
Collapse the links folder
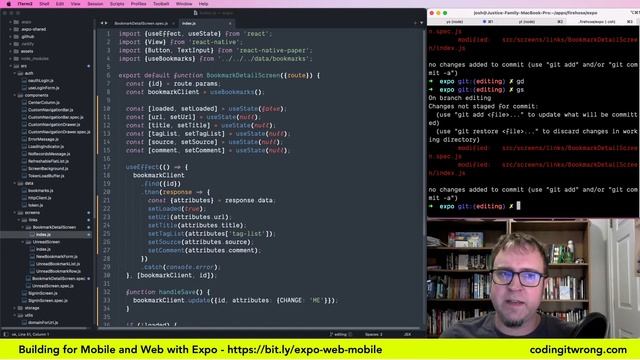coord(19,220)
